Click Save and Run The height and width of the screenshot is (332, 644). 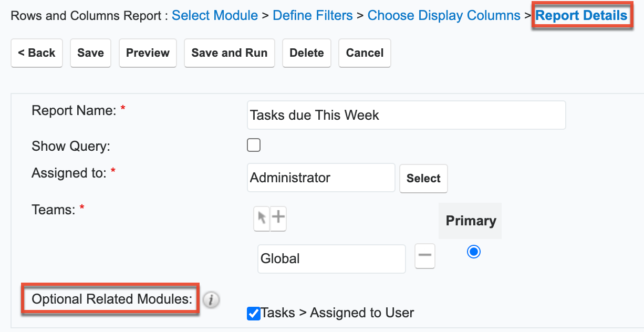point(229,53)
